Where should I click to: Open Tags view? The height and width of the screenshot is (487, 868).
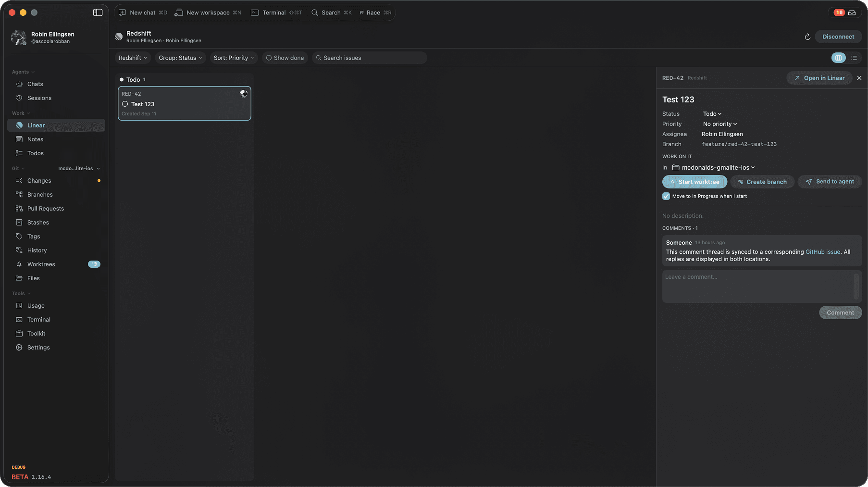56,237
